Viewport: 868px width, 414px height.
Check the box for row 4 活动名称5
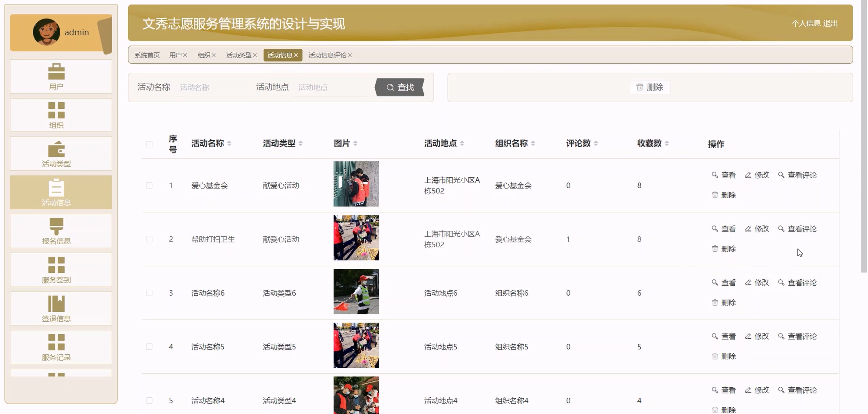tap(149, 347)
